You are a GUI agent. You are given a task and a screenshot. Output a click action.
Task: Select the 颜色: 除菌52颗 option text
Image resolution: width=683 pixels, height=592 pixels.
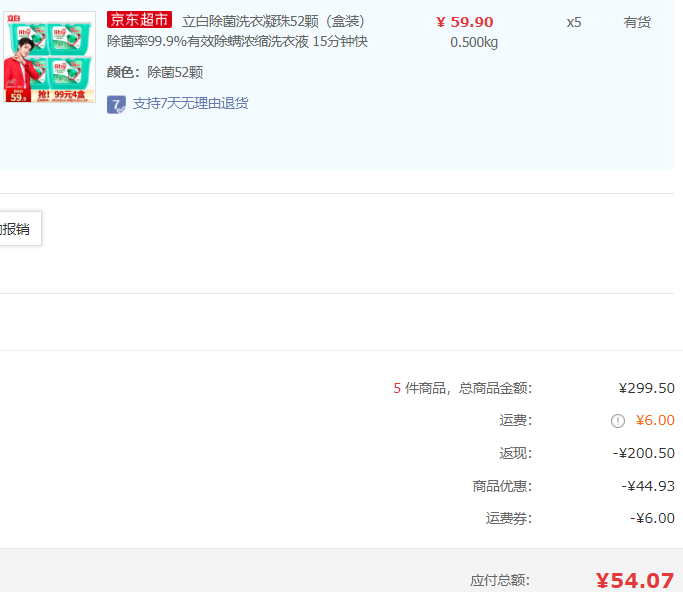pos(155,72)
